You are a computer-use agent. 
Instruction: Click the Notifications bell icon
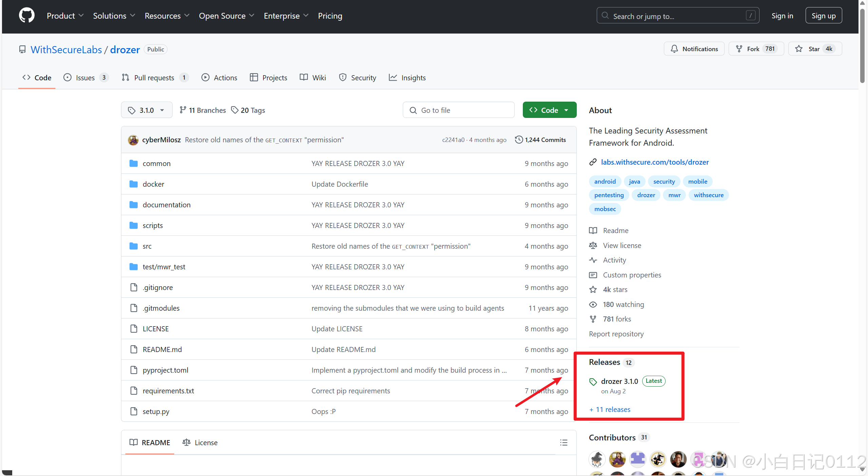coord(675,48)
